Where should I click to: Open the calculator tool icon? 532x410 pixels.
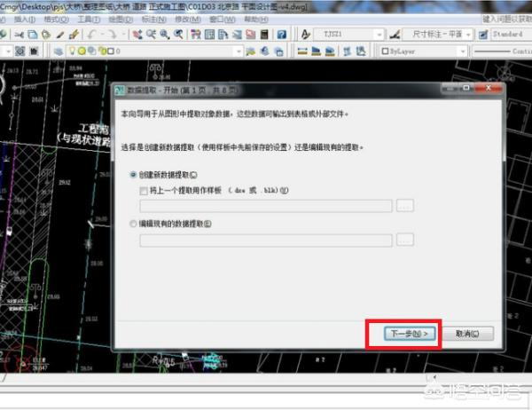coord(266,35)
